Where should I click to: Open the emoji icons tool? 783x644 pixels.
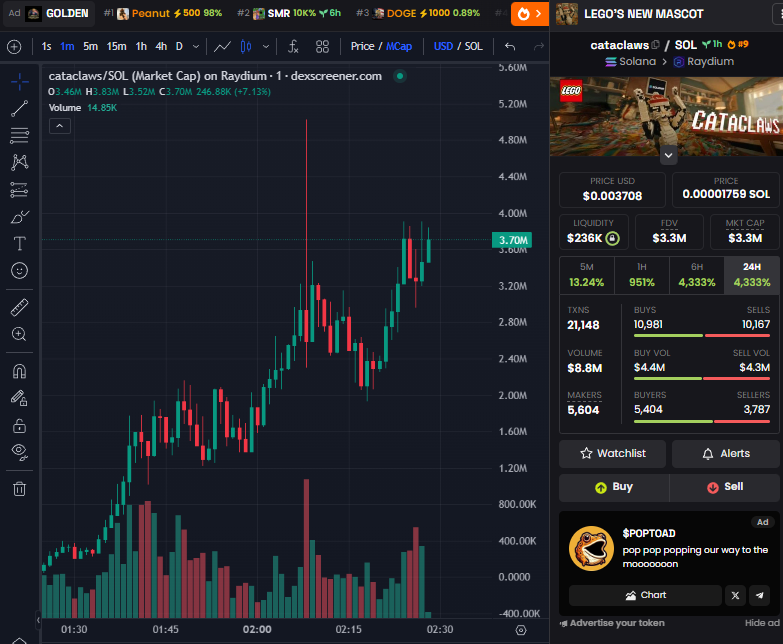(19, 271)
